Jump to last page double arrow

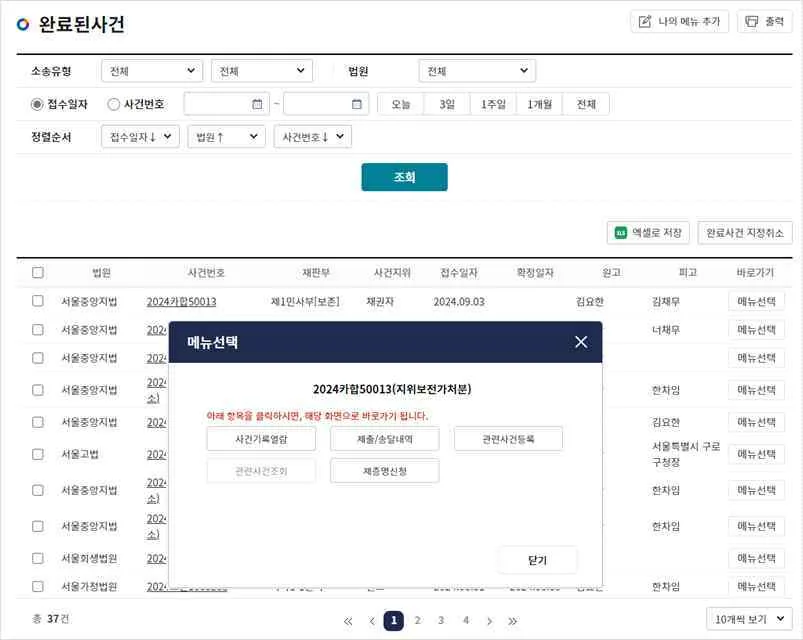point(513,621)
